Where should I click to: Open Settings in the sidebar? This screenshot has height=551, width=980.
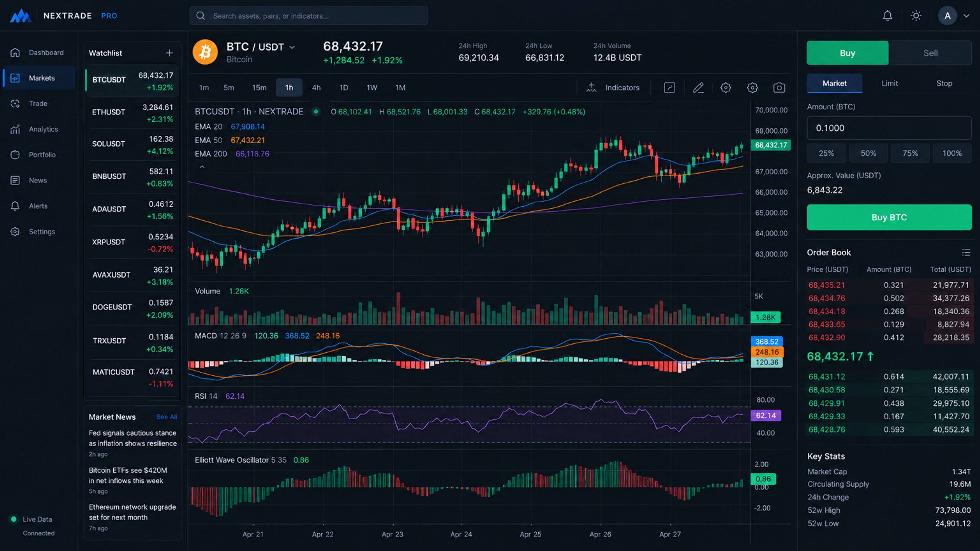click(x=38, y=231)
